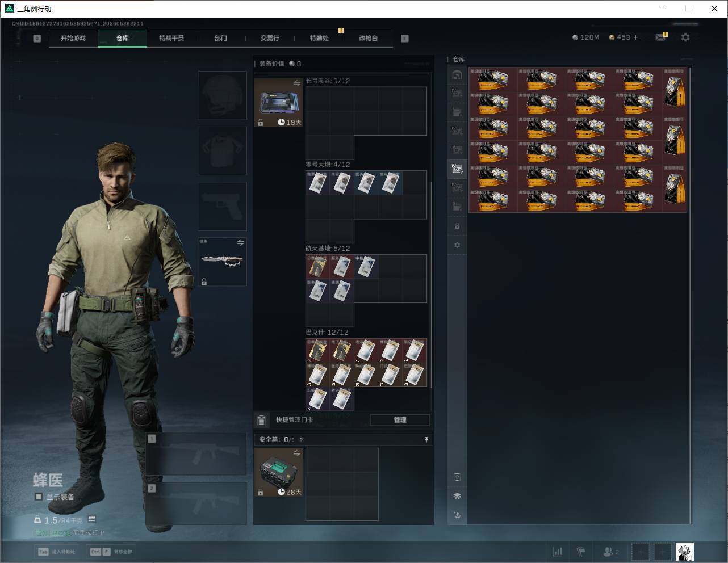Screen dimensions: 728x563
Task: Select the empty pistol slot
Action: (x=222, y=206)
